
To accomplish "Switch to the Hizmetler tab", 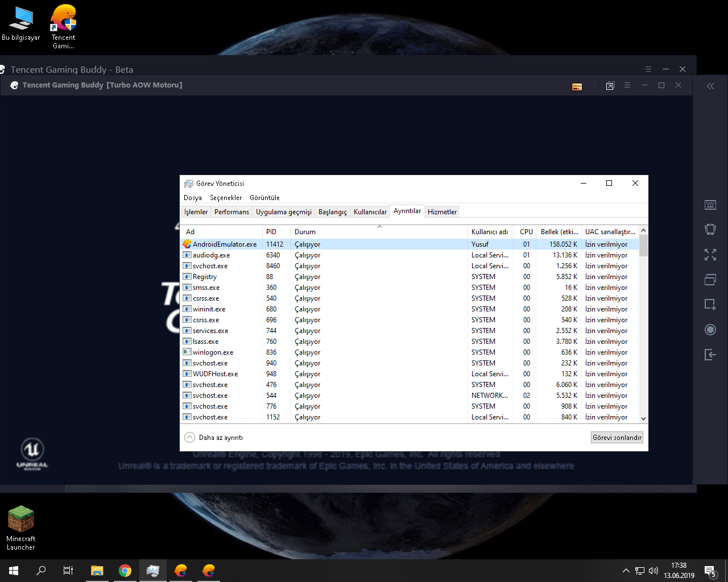I will coord(442,212).
